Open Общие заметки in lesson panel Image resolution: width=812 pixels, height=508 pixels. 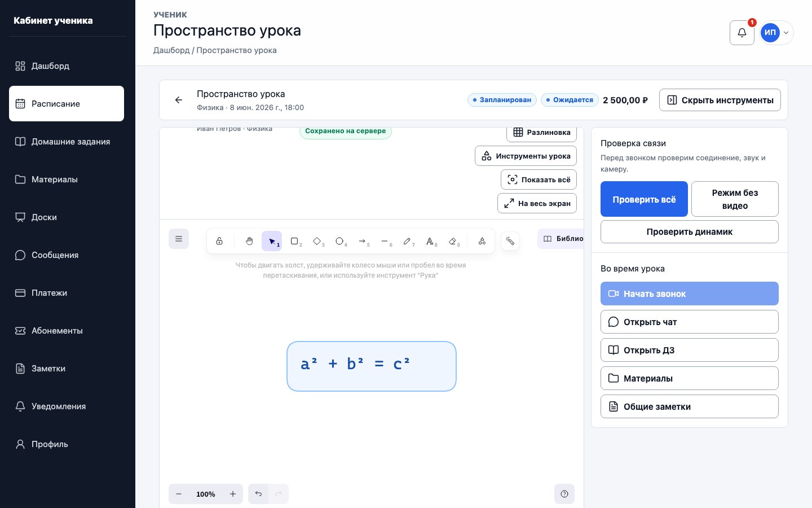tap(690, 406)
